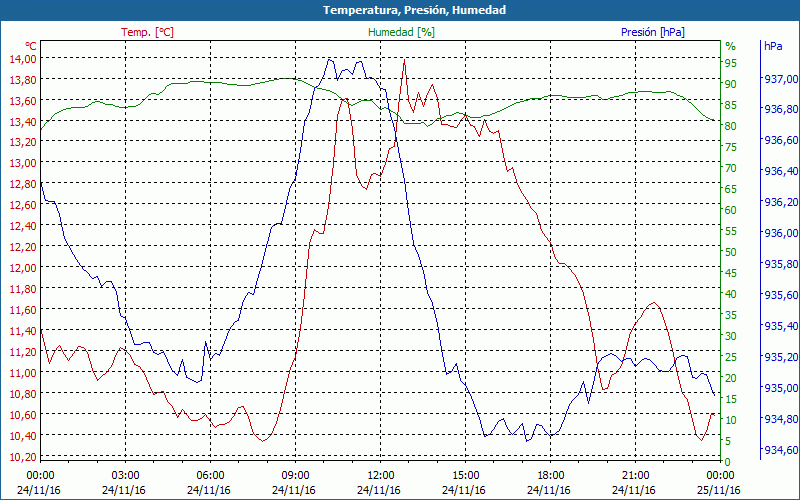
Task: Click the '13,20' temperature axis value
Action: [x=23, y=141]
